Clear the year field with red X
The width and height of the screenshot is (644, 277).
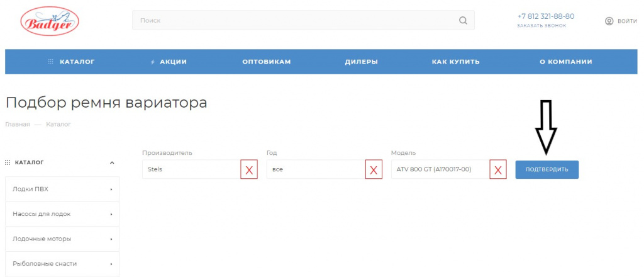point(374,169)
